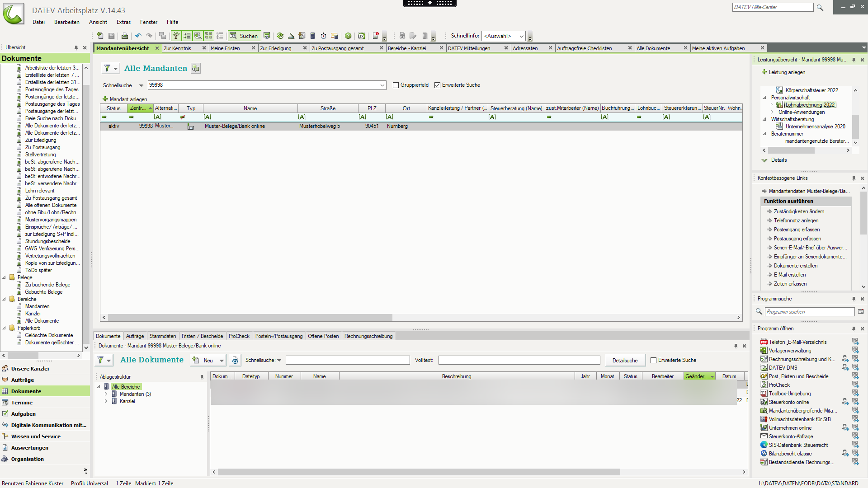Click the filter funnel next to Alle Mandanten
This screenshot has height=488, width=868.
[107, 68]
